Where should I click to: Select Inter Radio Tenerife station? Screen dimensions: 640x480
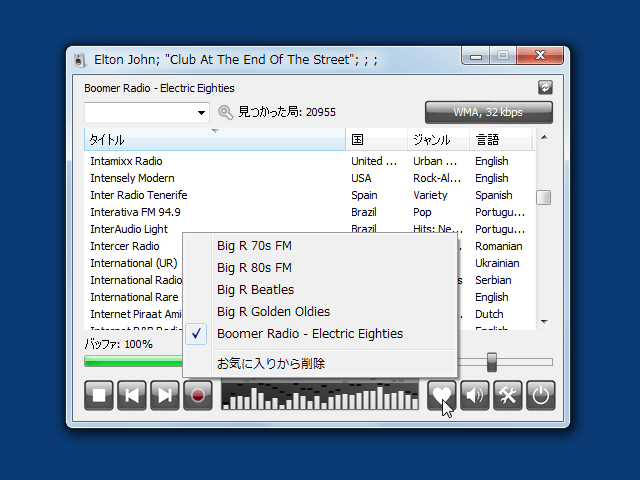(309, 195)
